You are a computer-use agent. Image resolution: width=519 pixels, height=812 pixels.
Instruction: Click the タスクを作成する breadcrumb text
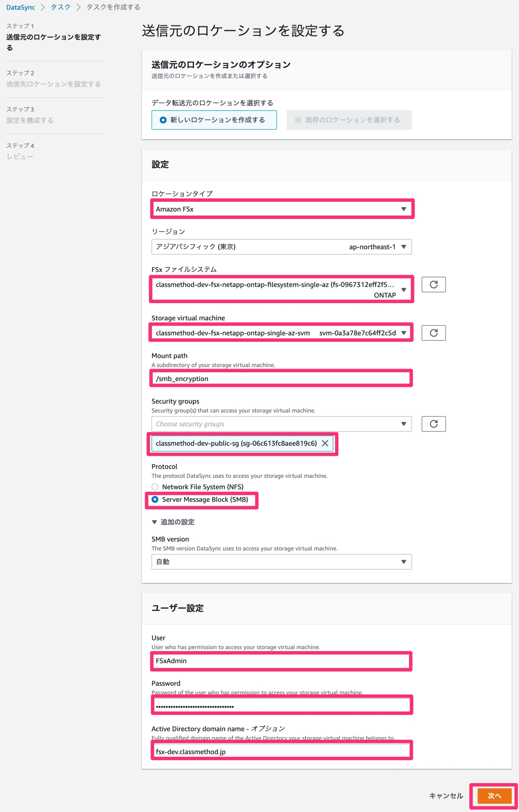[x=113, y=7]
